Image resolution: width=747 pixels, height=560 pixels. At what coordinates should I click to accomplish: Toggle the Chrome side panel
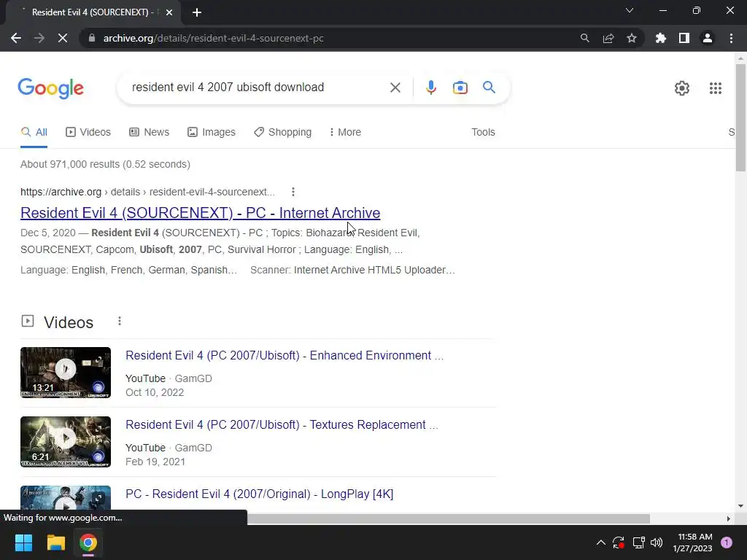click(684, 38)
